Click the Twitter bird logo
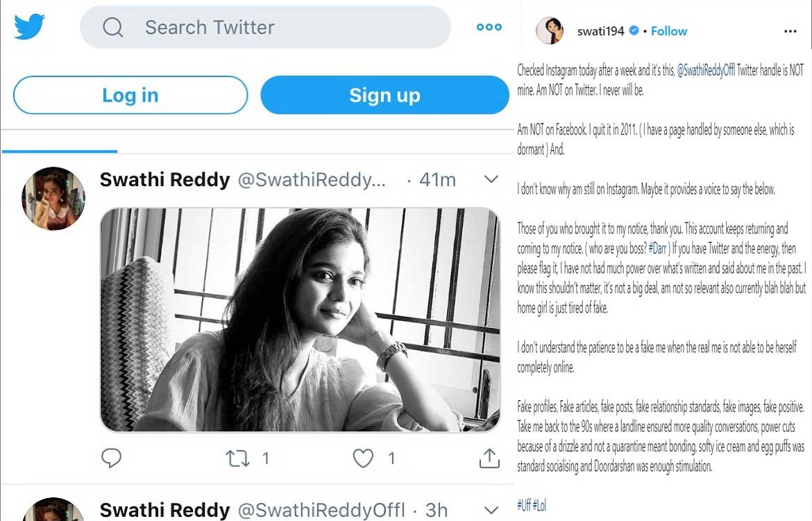This screenshot has width=812, height=521. pos(30,26)
